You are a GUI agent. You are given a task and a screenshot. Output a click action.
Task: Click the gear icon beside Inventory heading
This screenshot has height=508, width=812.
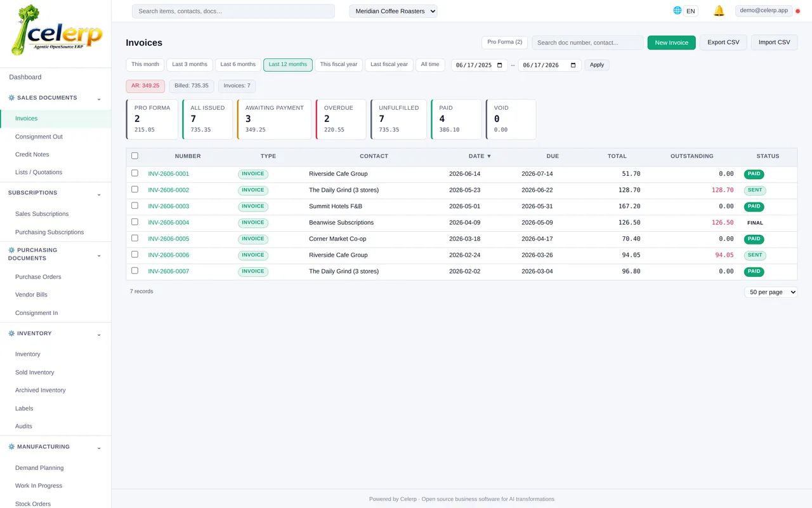coord(11,333)
